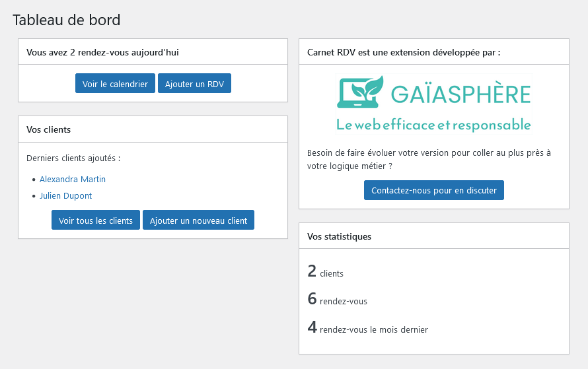588x369 pixels.
Task: Open client Alexandra Martin
Action: tap(73, 179)
